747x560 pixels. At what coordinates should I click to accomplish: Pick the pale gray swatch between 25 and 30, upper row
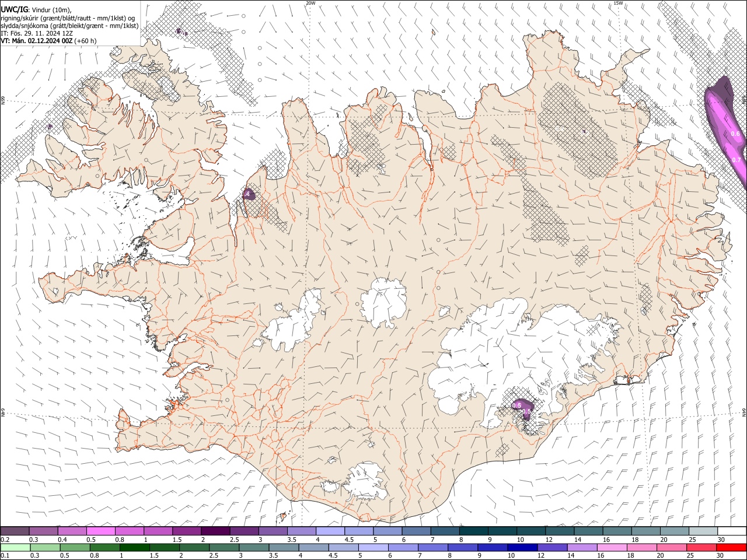coord(703,531)
